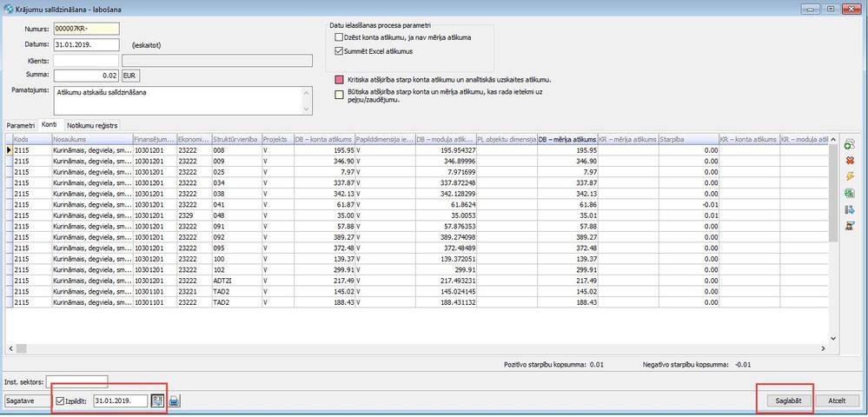
Task: Click Struktūrvienība cell '041'
Action: [x=236, y=204]
